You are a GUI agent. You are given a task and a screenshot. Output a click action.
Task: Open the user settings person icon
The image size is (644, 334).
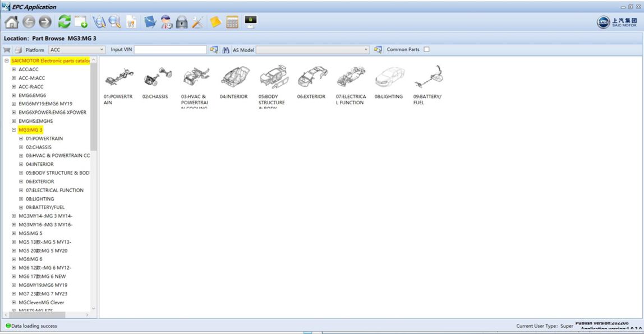pyautogui.click(x=167, y=22)
